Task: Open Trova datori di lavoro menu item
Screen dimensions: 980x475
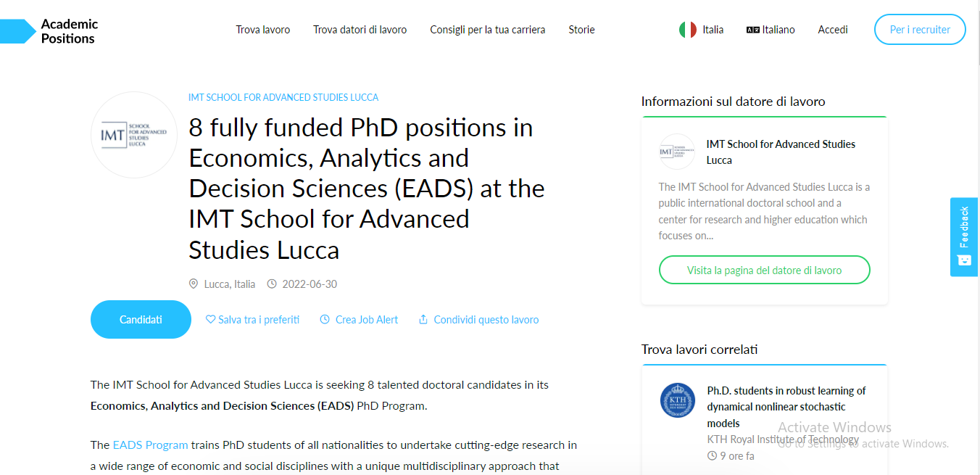Action: pyautogui.click(x=360, y=30)
